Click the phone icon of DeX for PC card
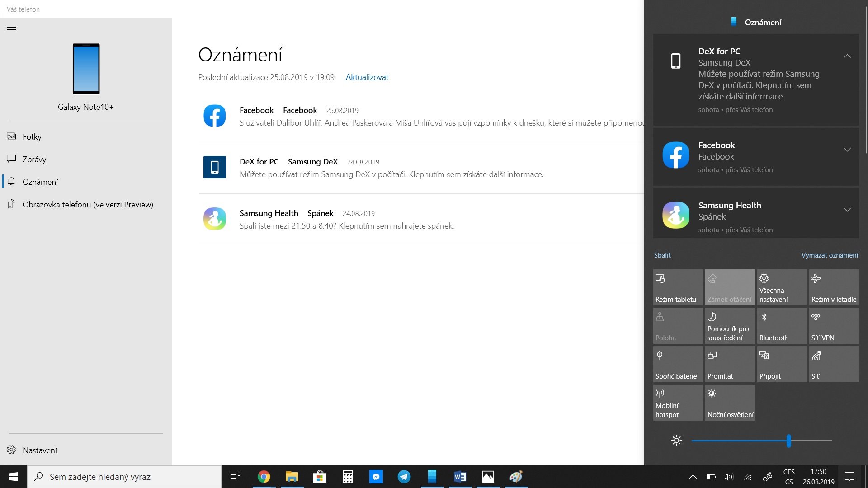The height and width of the screenshot is (488, 868). tap(676, 61)
